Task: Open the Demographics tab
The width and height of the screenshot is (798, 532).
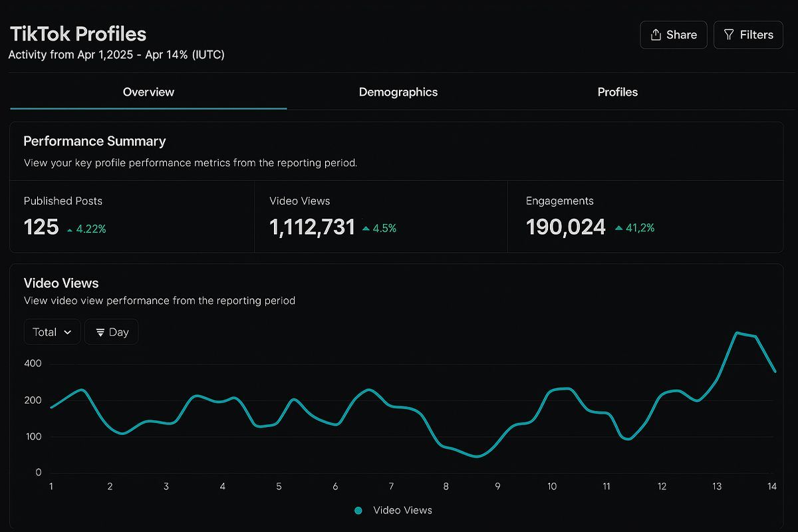Action: pyautogui.click(x=398, y=92)
